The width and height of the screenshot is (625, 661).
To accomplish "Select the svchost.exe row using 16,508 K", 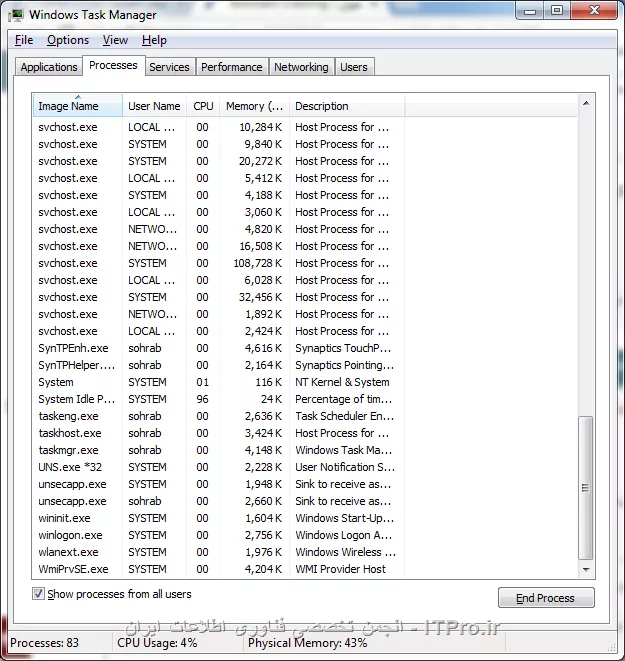I will coord(218,246).
